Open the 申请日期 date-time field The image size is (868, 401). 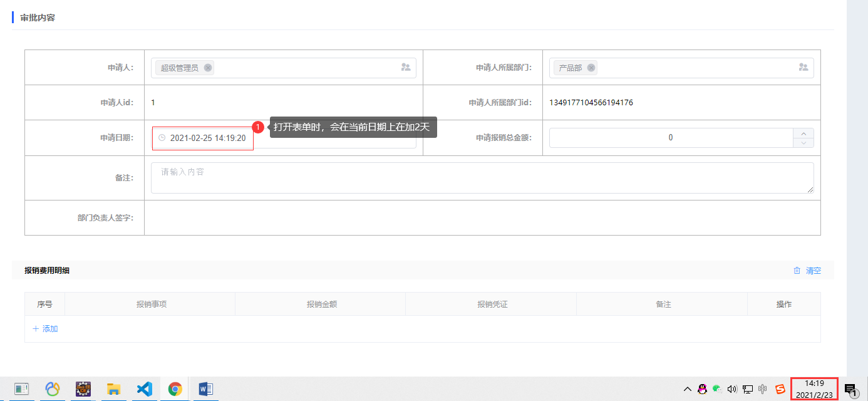coord(284,138)
